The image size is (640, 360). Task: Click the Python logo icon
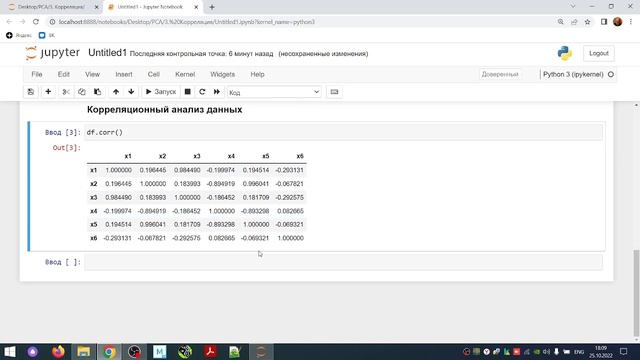click(x=564, y=53)
